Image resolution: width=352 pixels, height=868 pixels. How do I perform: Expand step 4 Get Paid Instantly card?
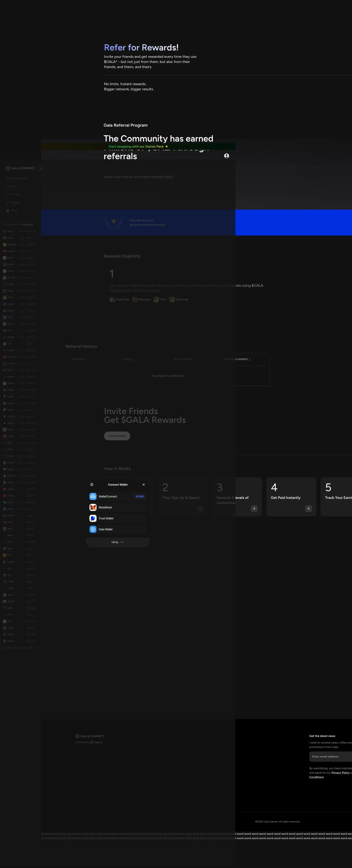(x=308, y=509)
